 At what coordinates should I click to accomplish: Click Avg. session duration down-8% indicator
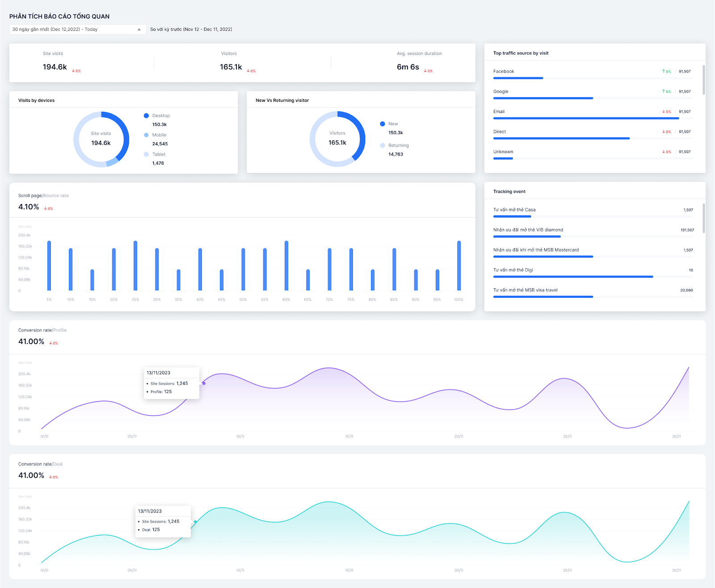(428, 71)
